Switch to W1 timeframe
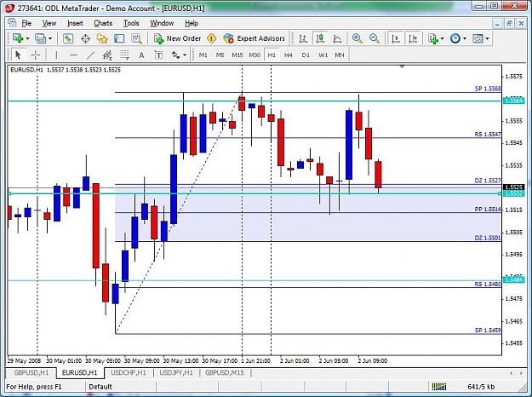 click(x=323, y=55)
